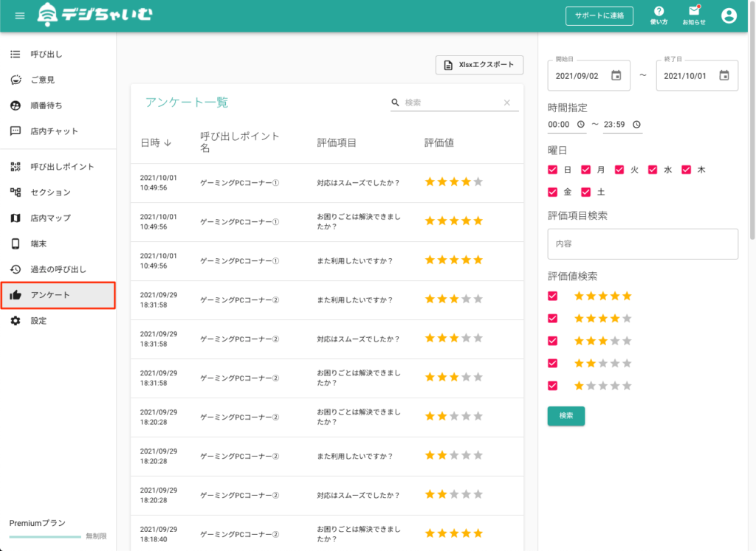This screenshot has width=756, height=551.
Task: Uncheck the 日 (Sunday) checkbox
Action: [x=552, y=170]
